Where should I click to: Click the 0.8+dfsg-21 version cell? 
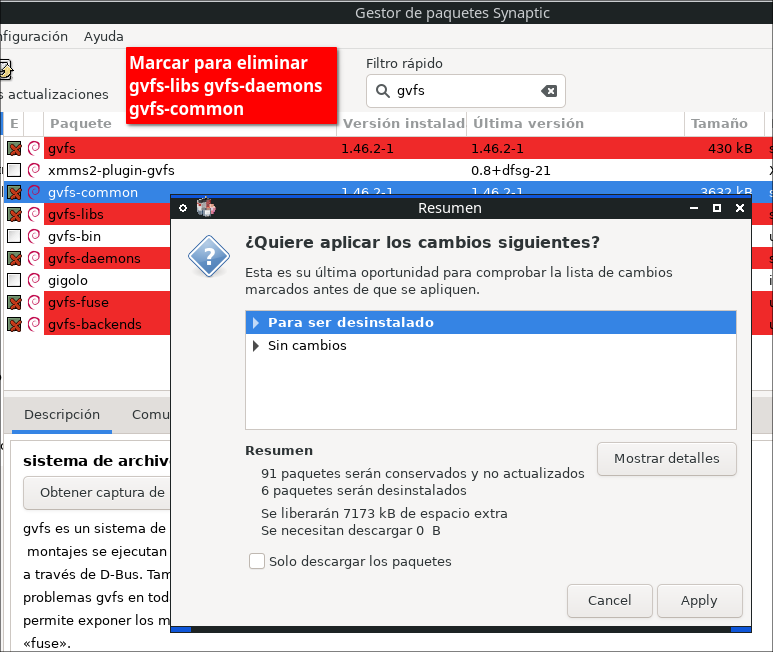tap(511, 171)
